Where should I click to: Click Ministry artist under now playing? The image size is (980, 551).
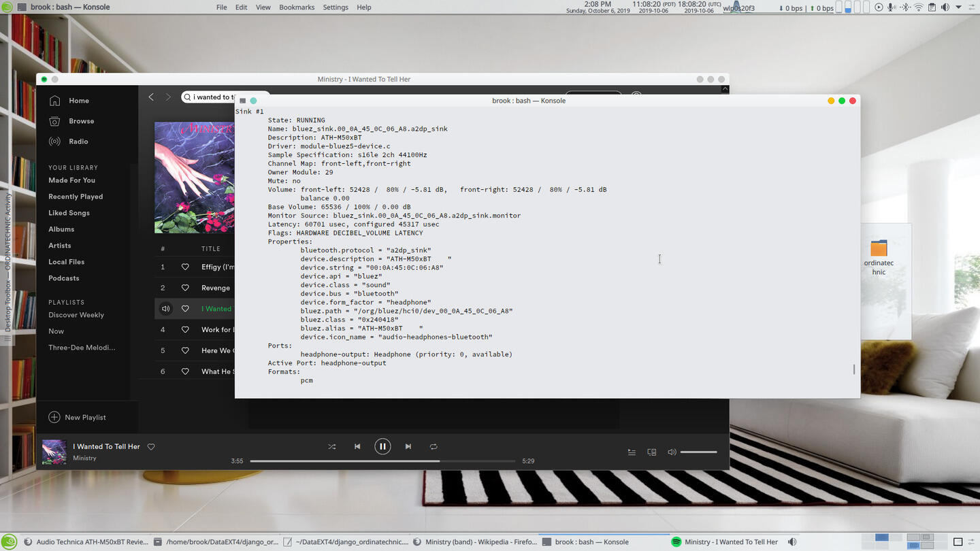pyautogui.click(x=85, y=458)
